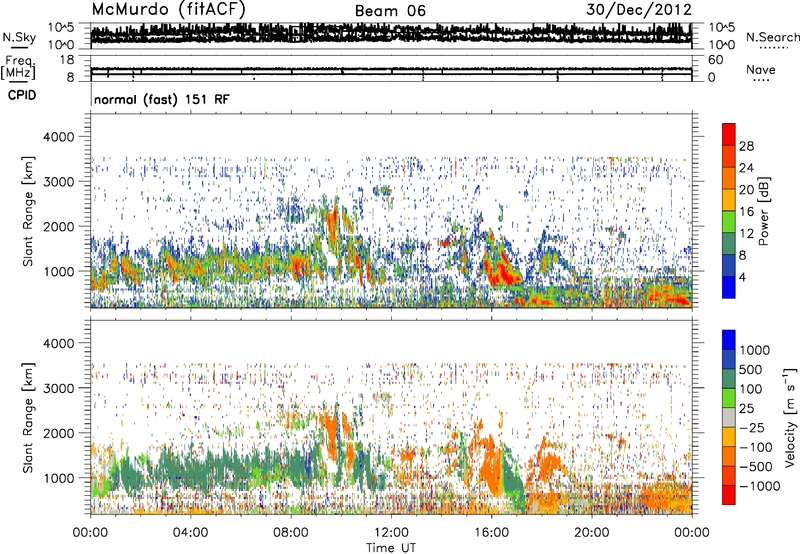Click the 'CPID' label
Viewport: 800px width, 554px height.
22,95
